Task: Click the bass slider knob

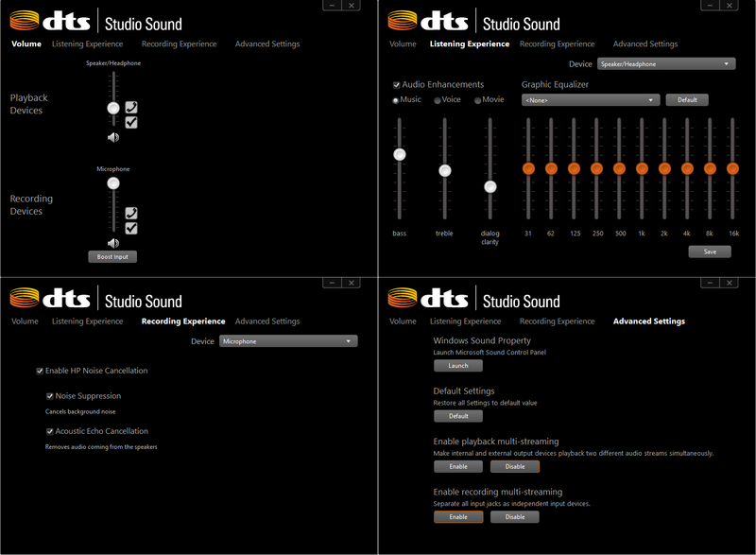Action: pos(399,154)
